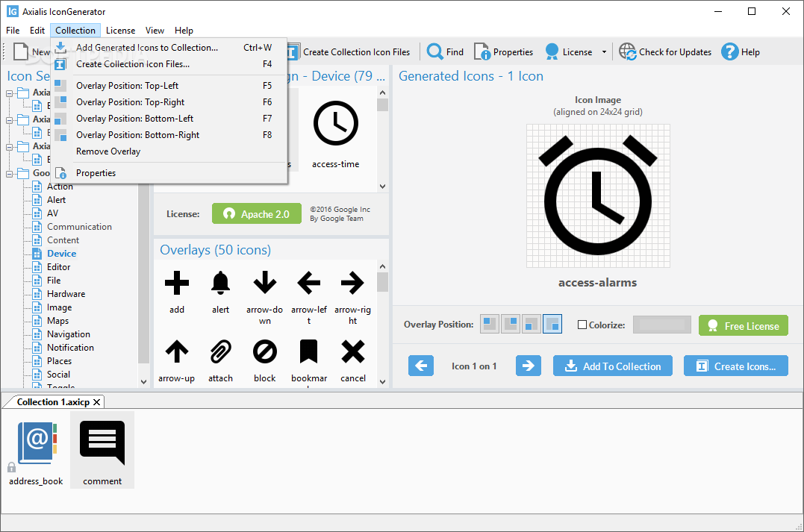Close the Collection 1.axicp tab
The width and height of the screenshot is (804, 532).
tap(97, 402)
